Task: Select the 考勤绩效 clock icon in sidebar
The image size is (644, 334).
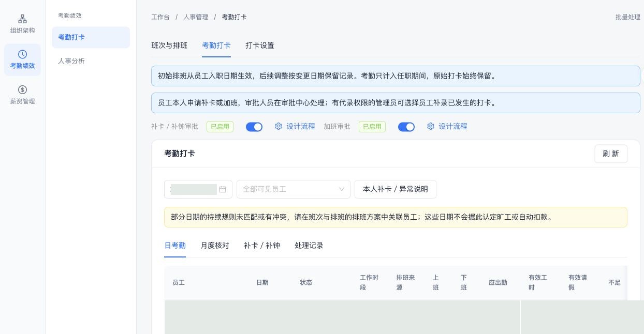Action: [x=22, y=54]
